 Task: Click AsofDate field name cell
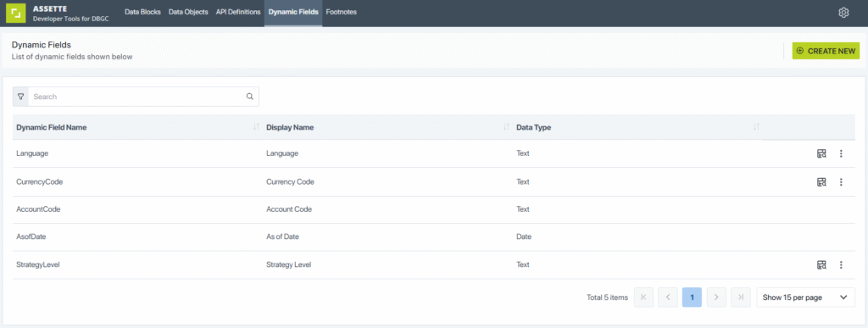pos(31,236)
